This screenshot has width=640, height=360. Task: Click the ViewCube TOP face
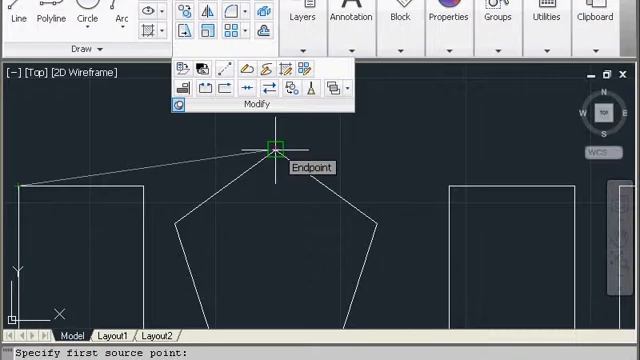pyautogui.click(x=604, y=113)
